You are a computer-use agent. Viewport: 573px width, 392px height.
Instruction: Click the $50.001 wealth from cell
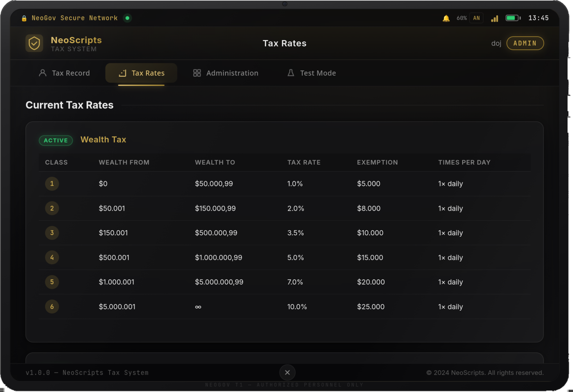(112, 208)
